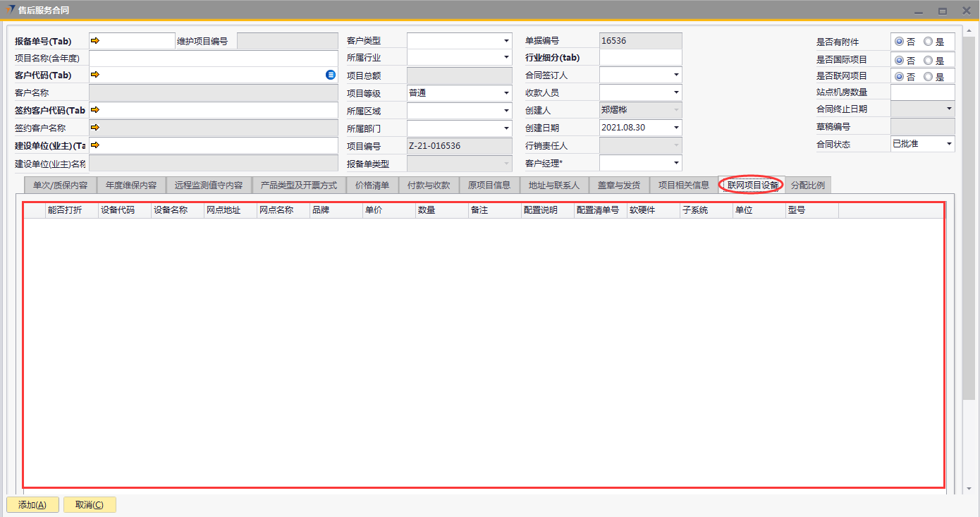
Task: Switch to the 价格清单 tab
Action: [372, 185]
